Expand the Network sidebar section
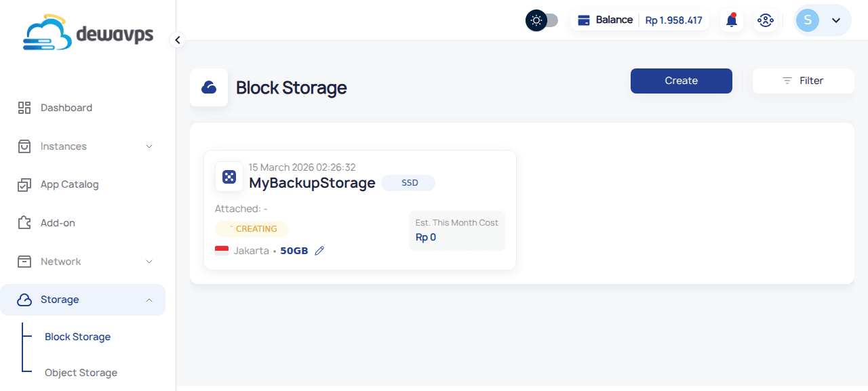868x391 pixels. (x=149, y=261)
